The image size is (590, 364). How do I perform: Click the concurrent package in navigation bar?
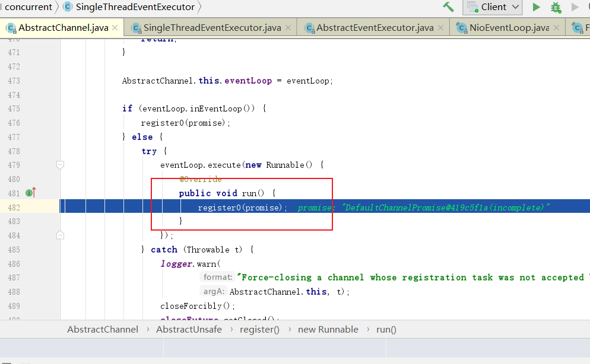[x=28, y=7]
